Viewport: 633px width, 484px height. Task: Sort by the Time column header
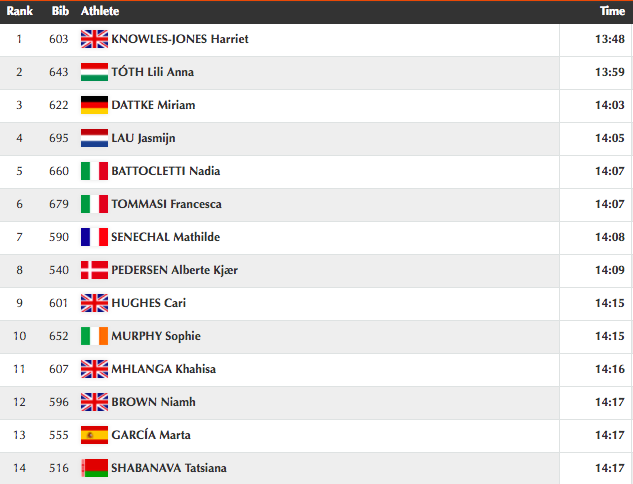point(612,11)
